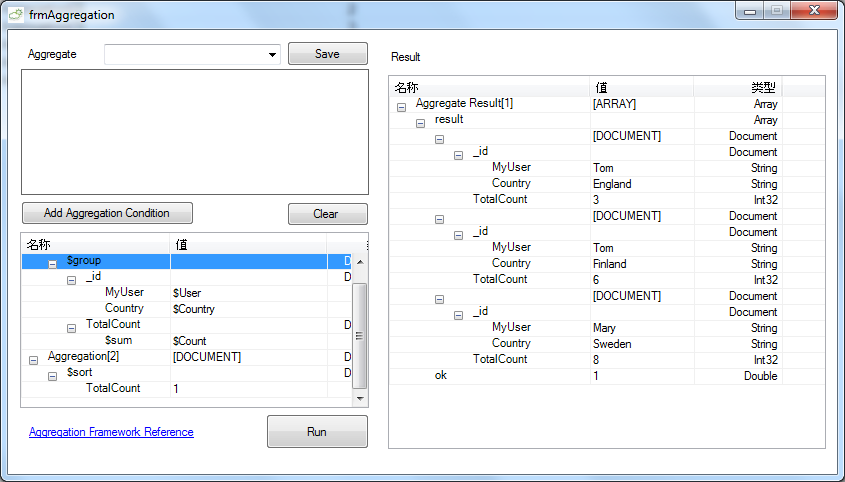The width and height of the screenshot is (845, 482).
Task: Select TotalCount row with value 8
Action: [586, 359]
